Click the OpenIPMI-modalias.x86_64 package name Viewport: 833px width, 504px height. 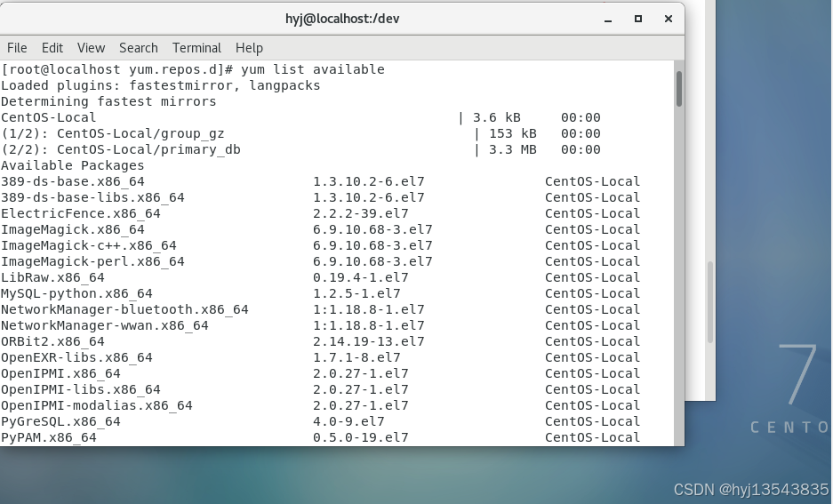pos(97,405)
